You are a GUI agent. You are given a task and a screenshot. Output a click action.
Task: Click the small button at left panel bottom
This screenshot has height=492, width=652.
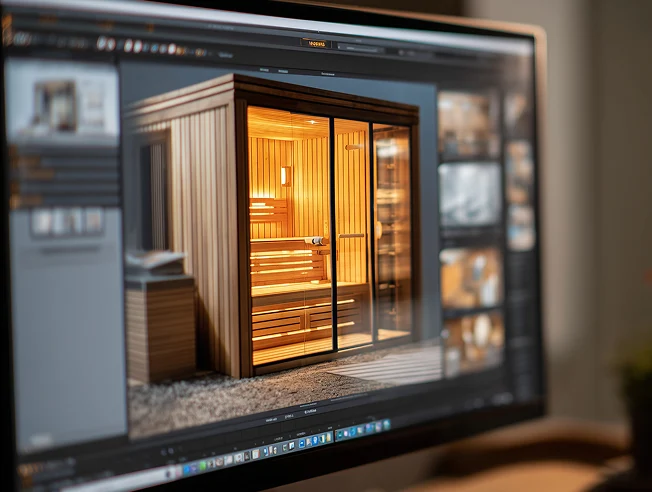pyautogui.click(x=39, y=439)
